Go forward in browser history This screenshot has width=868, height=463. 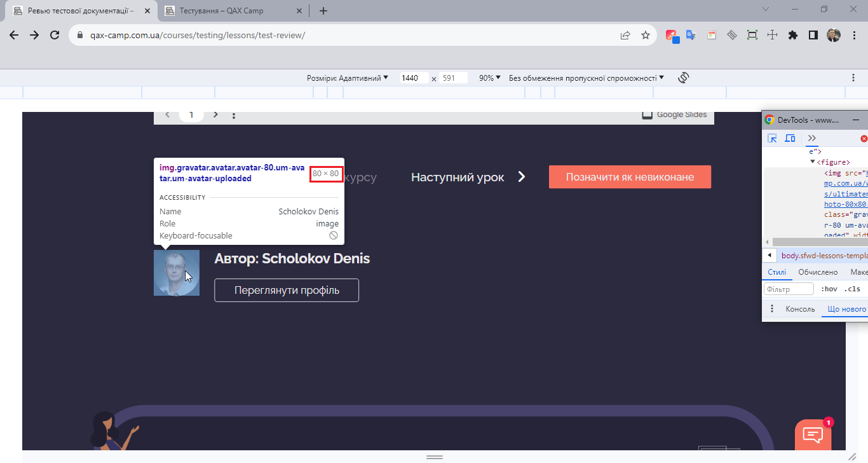[34, 36]
